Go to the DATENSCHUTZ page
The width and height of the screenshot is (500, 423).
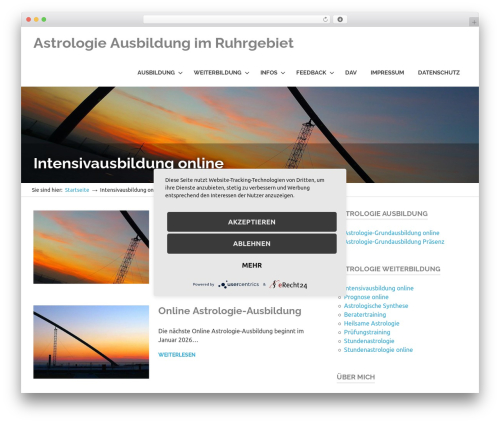tap(439, 73)
